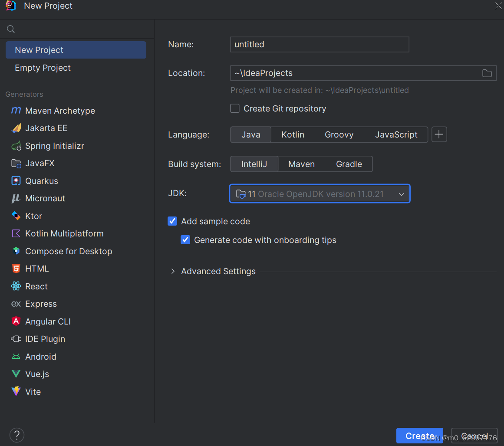Select the React generator icon
504x446 pixels.
coord(16,286)
